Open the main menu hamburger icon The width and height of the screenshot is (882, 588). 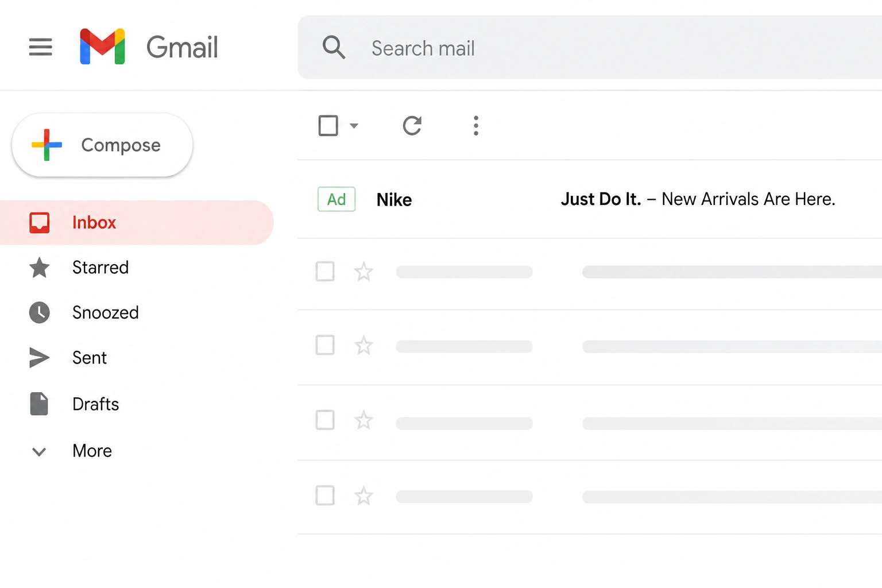pos(40,47)
